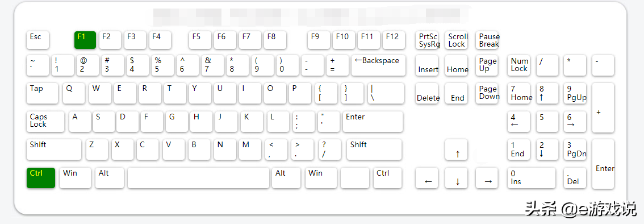Click the Pause Break key
Image resolution: width=644 pixels, height=224 pixels.
pyautogui.click(x=487, y=40)
